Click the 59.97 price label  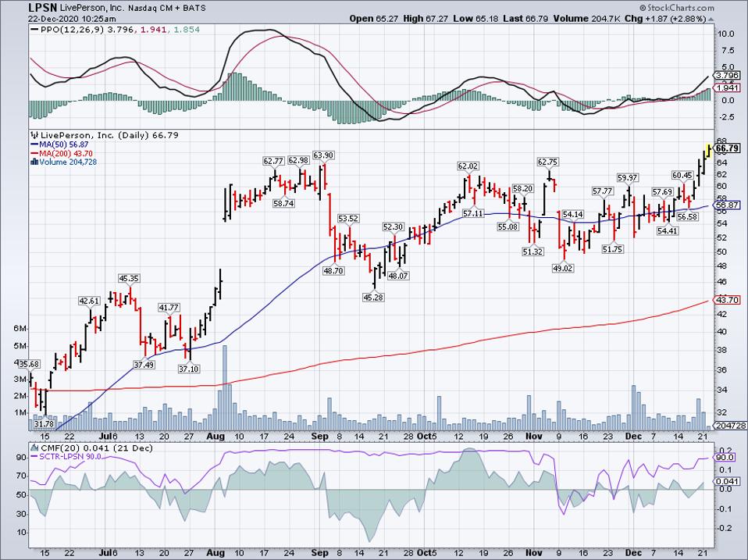(x=627, y=178)
